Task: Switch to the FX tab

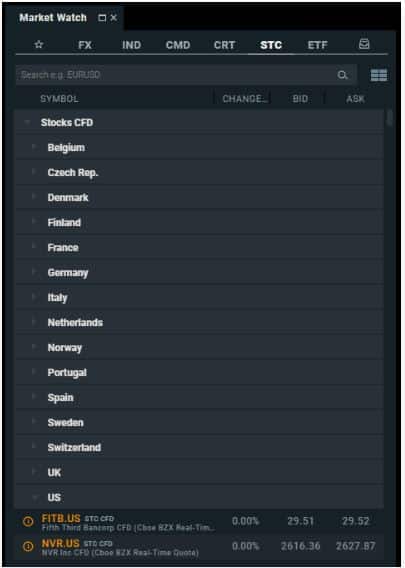Action: [85, 45]
